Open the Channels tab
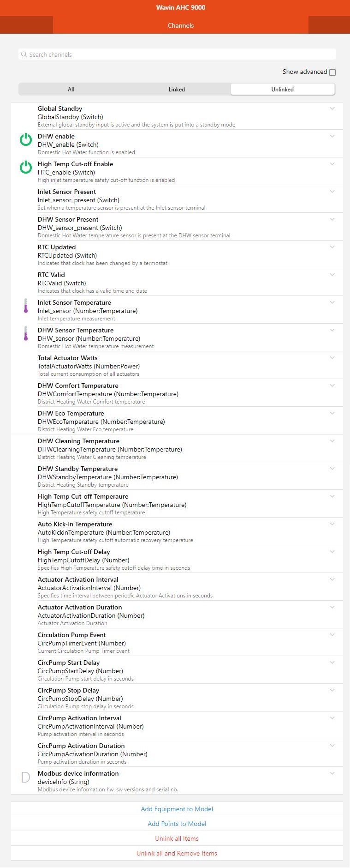 pyautogui.click(x=181, y=25)
